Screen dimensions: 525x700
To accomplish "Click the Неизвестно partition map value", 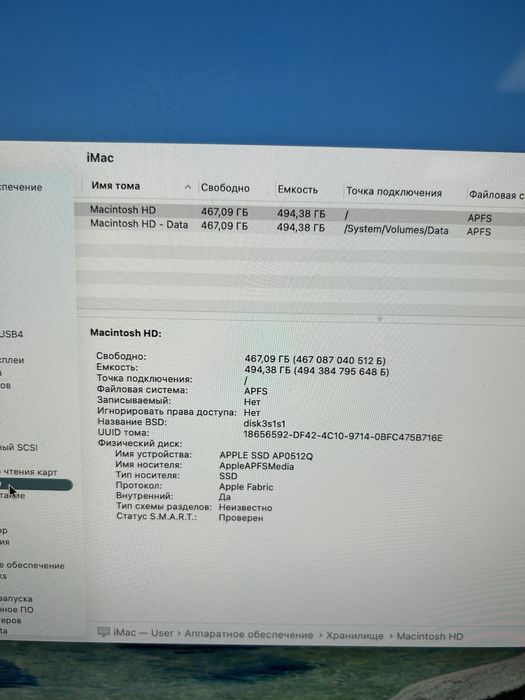I will 245,507.
